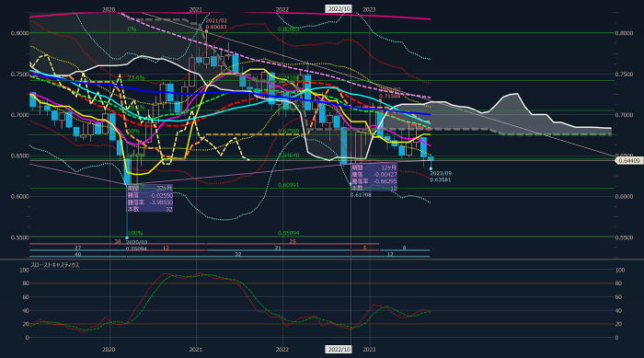Click 0.6500 on the left price axis
Viewport: 644px width, 358px height.
click(x=20, y=156)
